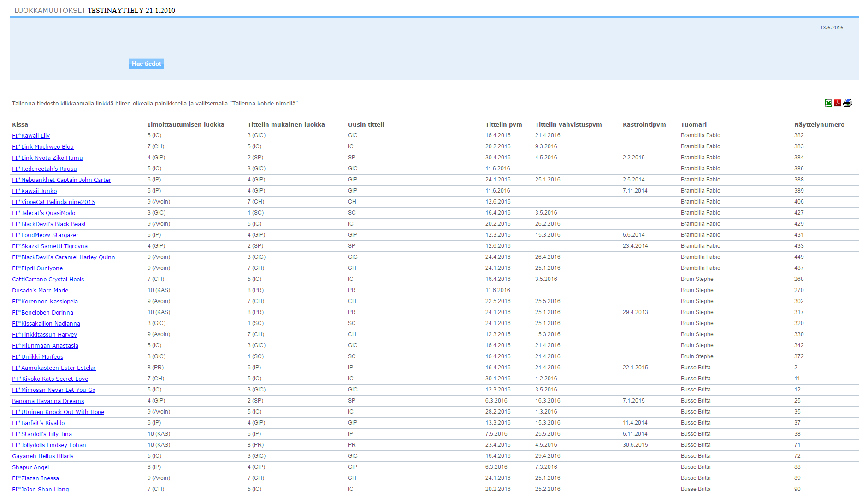Viewport: 868px width, 496px height.
Task: Open FI*Beneloben Dorinna link
Action: click(x=42, y=313)
